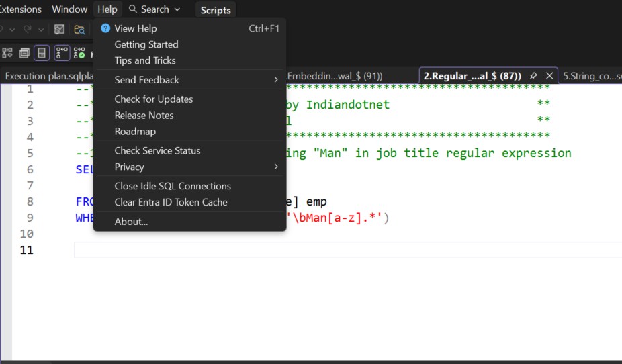The height and width of the screenshot is (364, 622).
Task: Choose Getting Started from Help menu
Action: (190, 44)
